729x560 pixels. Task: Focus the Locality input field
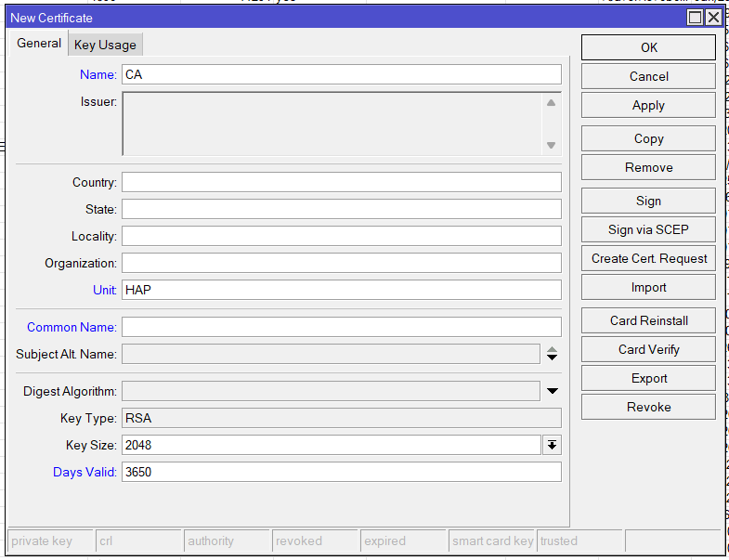[342, 236]
